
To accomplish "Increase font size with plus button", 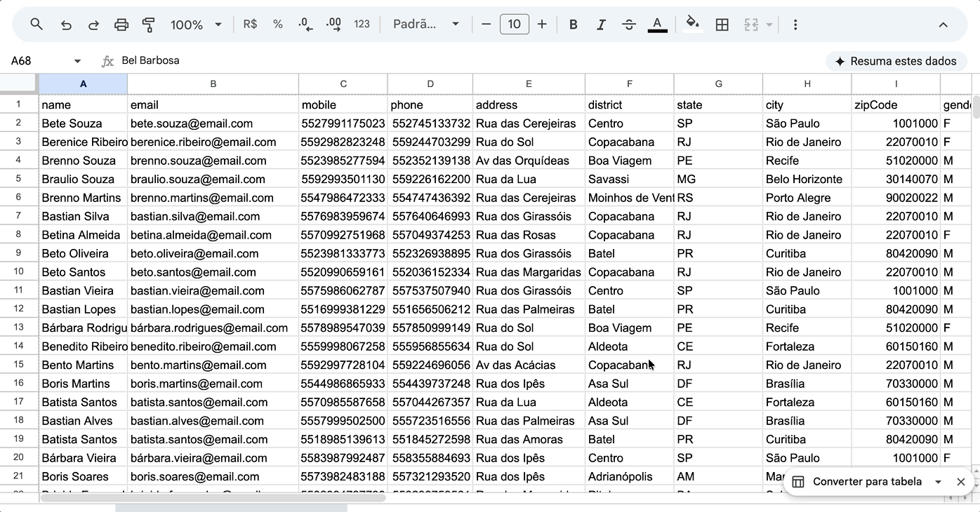I will [x=542, y=25].
